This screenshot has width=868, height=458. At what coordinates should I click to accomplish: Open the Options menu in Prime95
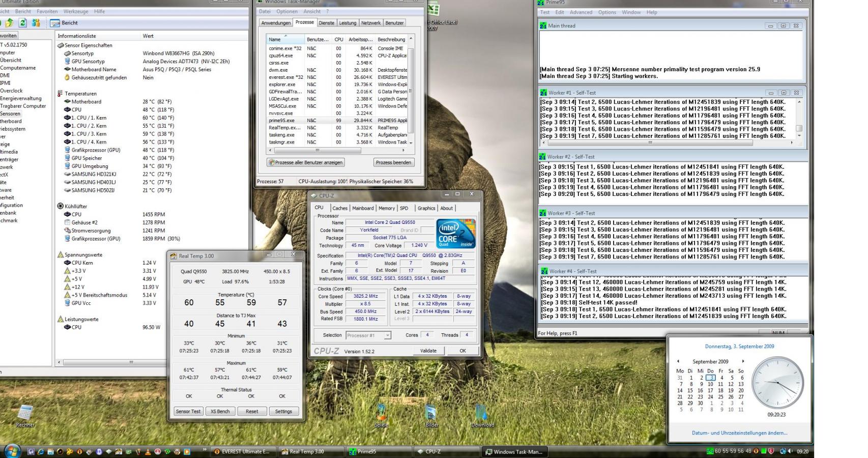(606, 12)
